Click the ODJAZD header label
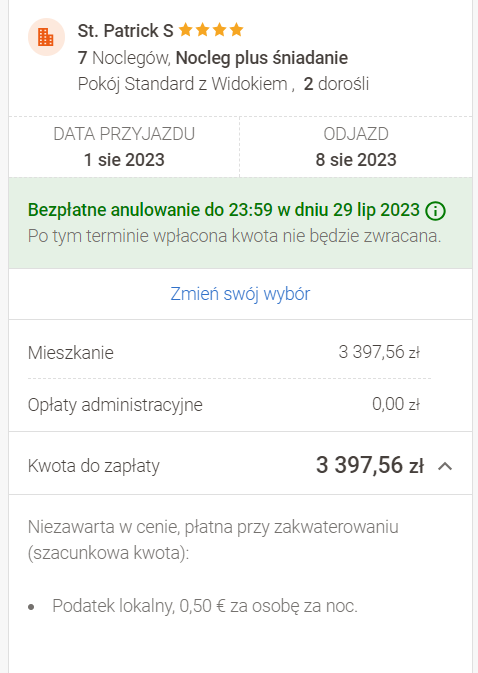Image resolution: width=478 pixels, height=673 pixels. (356, 134)
